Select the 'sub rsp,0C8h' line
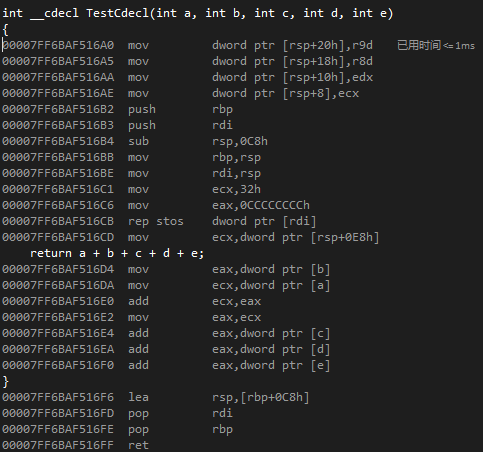Viewport: 483px width, 452px height. pos(135,141)
